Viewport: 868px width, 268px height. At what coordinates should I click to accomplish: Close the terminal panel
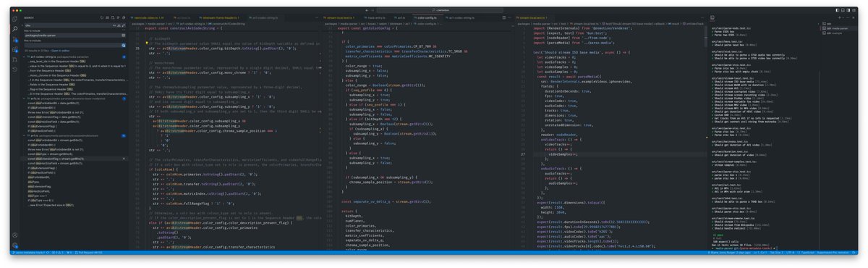854,17
